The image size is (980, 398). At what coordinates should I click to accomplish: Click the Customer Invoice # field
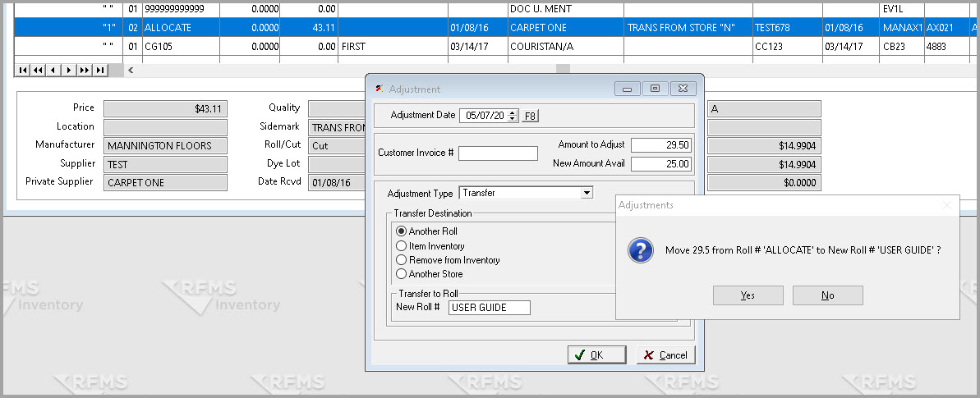498,153
